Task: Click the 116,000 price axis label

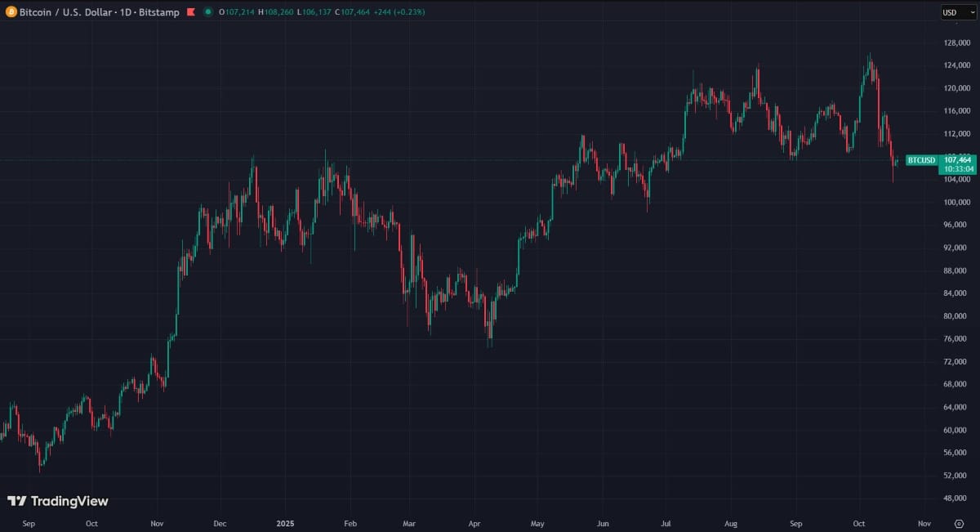Action: pos(956,111)
